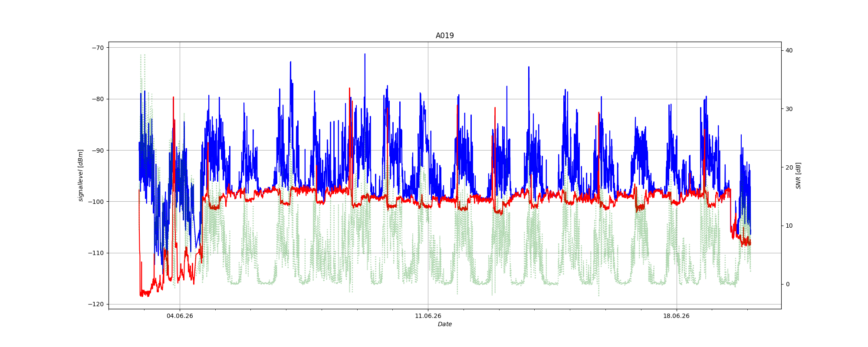Select the "−100" signal level tick label
The image size is (868, 347).
click(96, 202)
